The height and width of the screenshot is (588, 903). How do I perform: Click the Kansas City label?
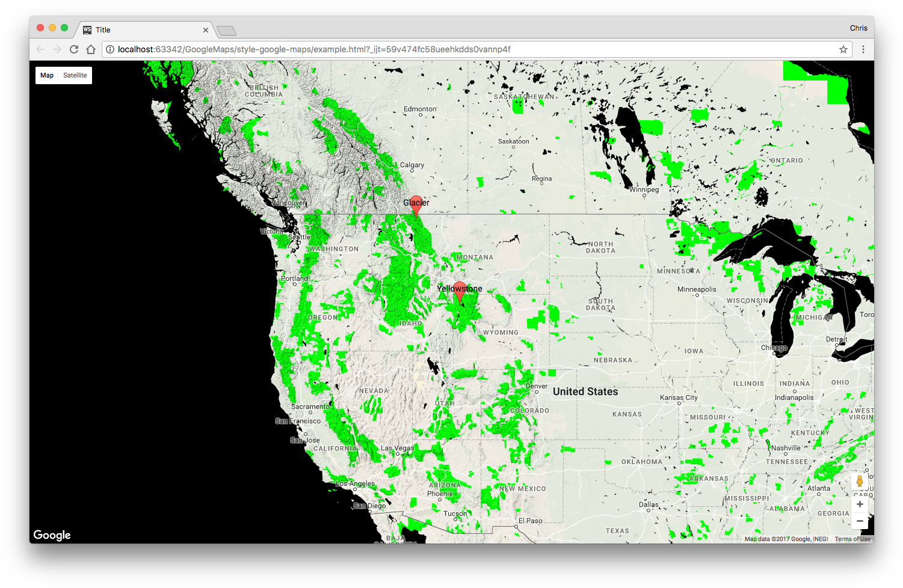point(679,397)
